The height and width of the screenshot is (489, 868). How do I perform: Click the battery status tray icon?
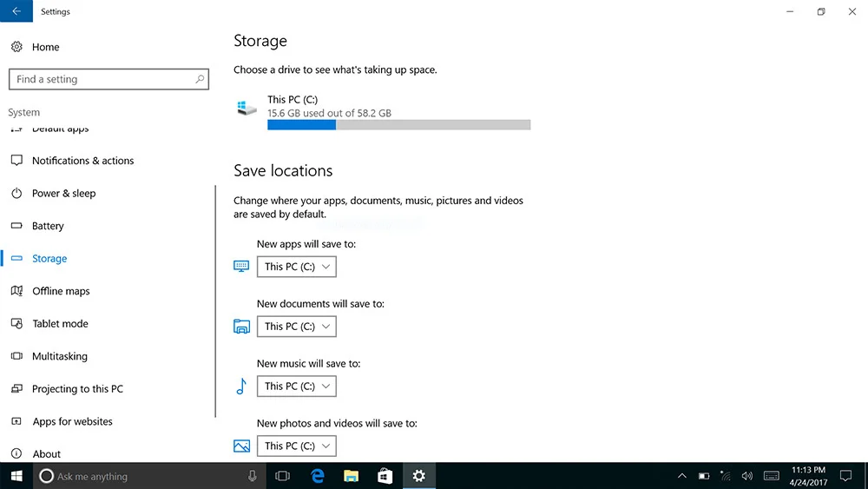[x=704, y=476]
